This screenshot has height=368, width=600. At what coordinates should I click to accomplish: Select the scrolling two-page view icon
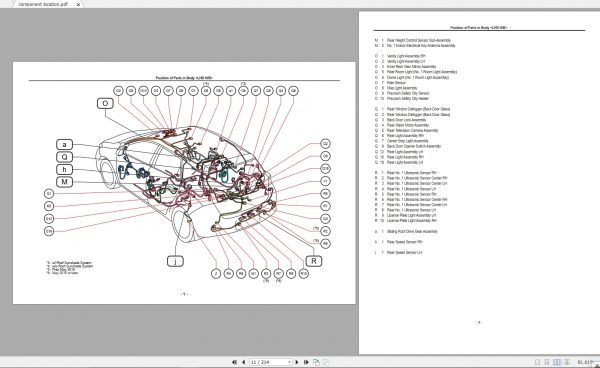tap(567, 362)
